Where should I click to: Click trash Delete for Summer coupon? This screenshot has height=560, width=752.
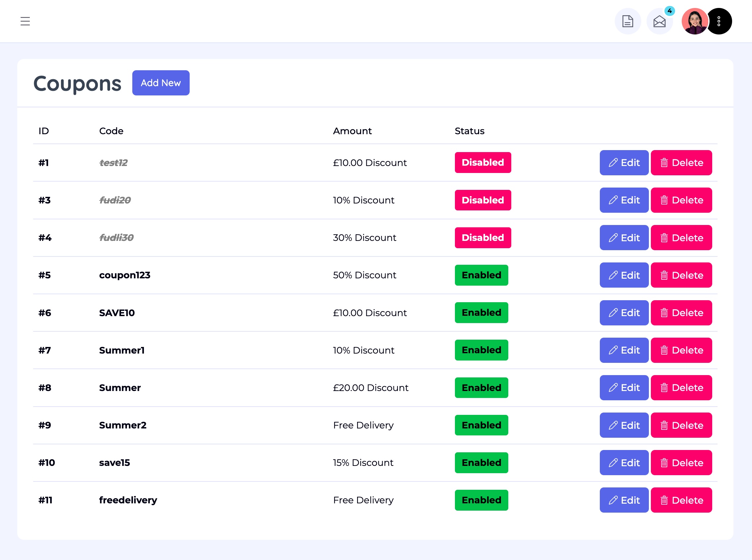(681, 387)
